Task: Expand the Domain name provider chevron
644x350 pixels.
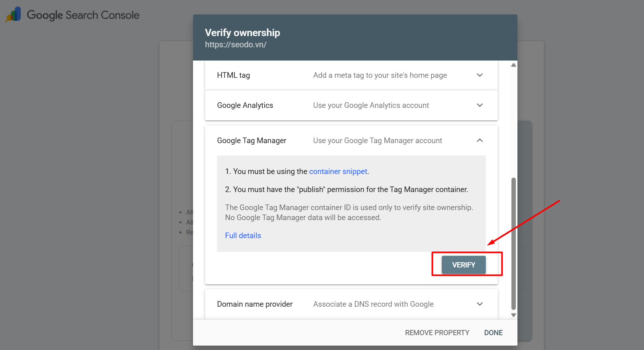Action: coord(480,304)
